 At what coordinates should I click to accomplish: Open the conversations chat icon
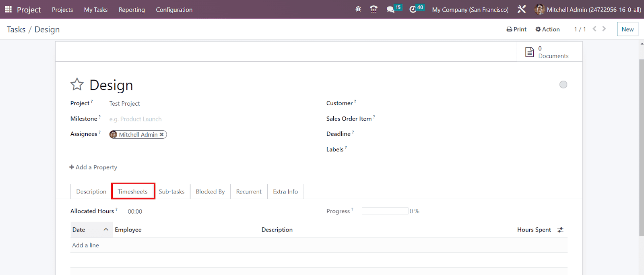[x=390, y=9]
